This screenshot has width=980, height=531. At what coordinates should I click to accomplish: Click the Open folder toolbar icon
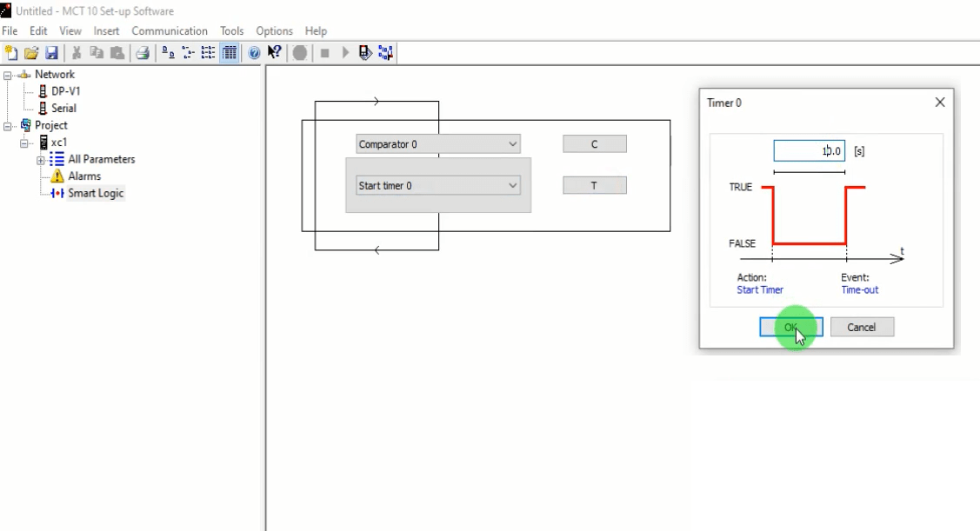pos(31,53)
